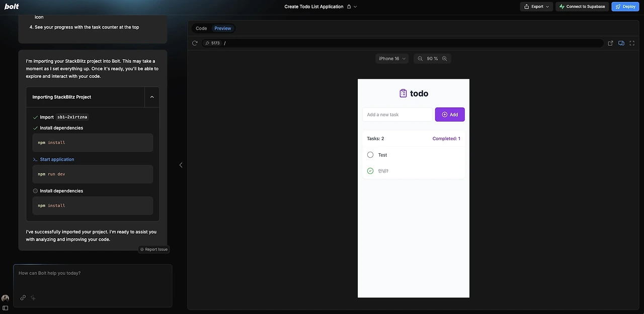Collapse the Importing StackBlitz Project section
The height and width of the screenshot is (314, 644).
[x=152, y=97]
